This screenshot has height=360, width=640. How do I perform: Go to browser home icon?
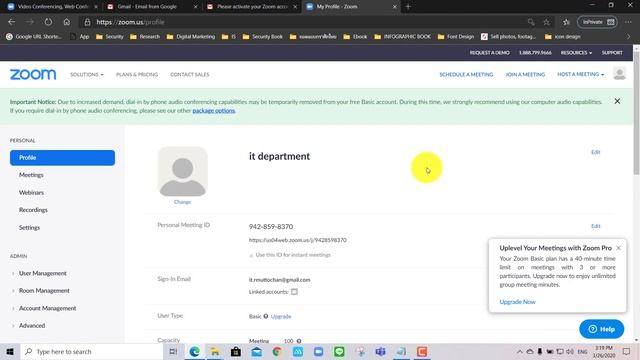[67, 22]
